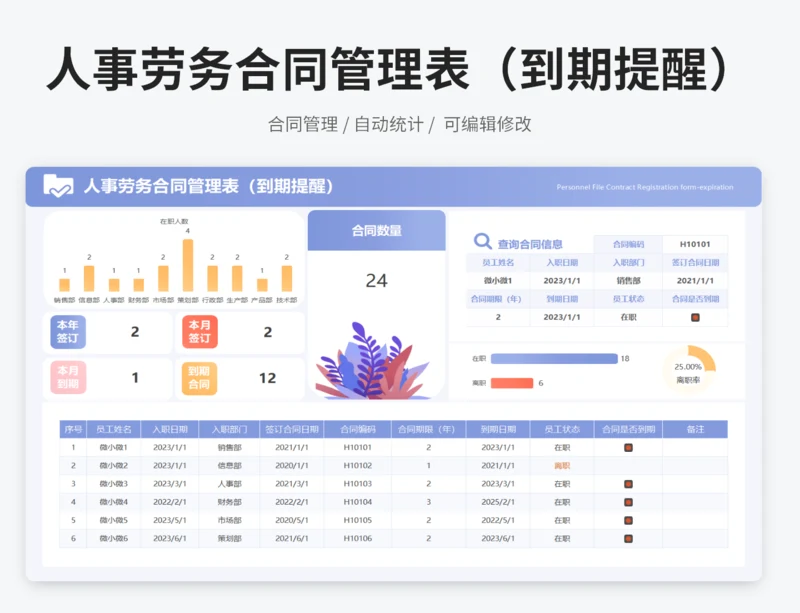Click the orange 离职 status in row 2

point(562,466)
